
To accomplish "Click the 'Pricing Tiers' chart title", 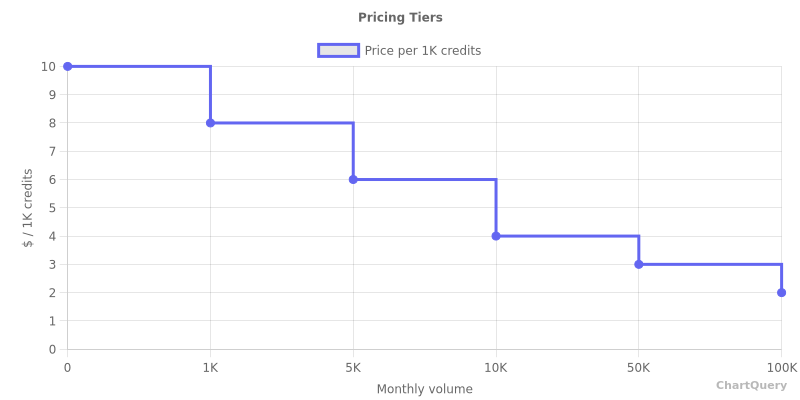I will click(400, 18).
